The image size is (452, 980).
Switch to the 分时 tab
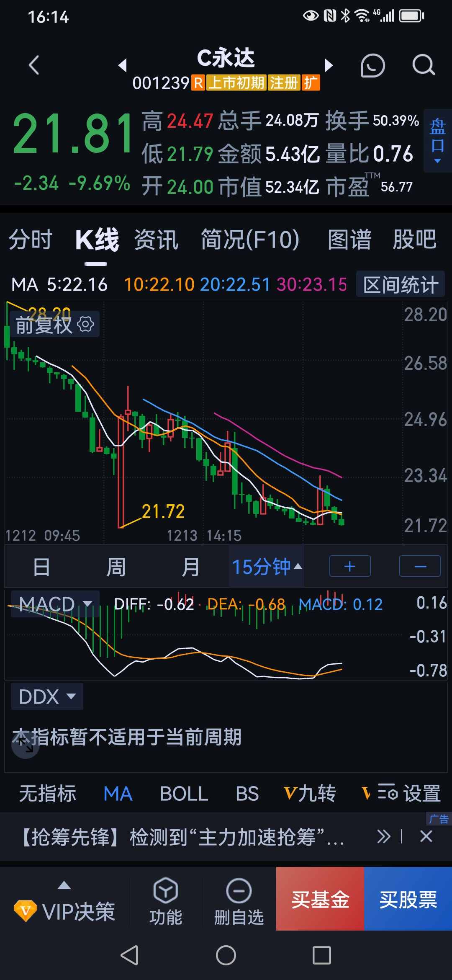coord(31,240)
